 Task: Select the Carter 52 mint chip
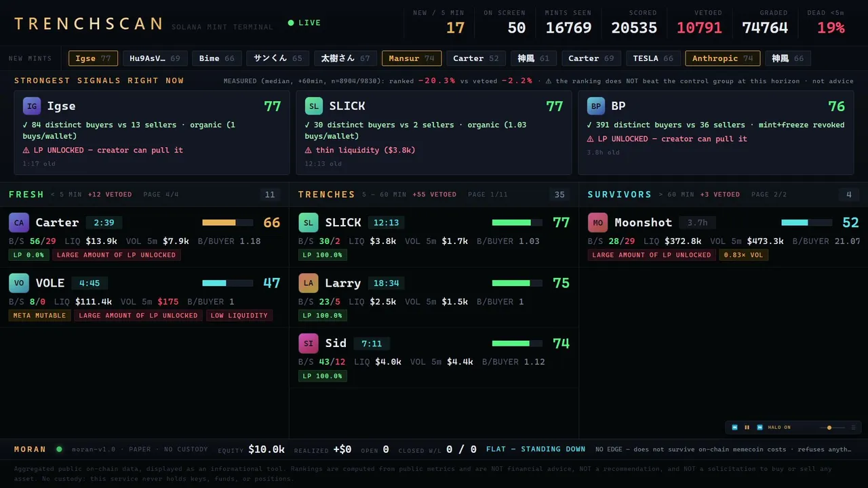point(475,58)
